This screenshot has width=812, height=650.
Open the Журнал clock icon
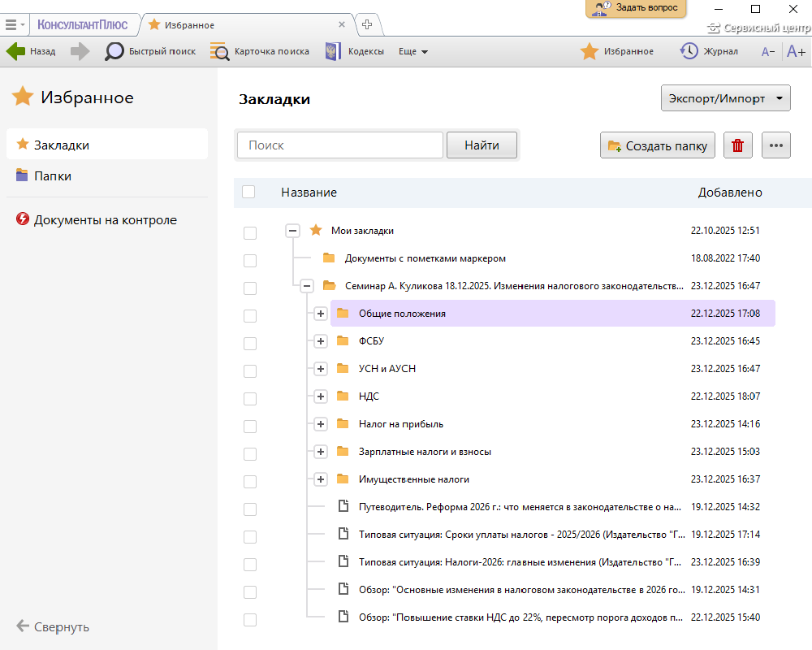point(689,51)
